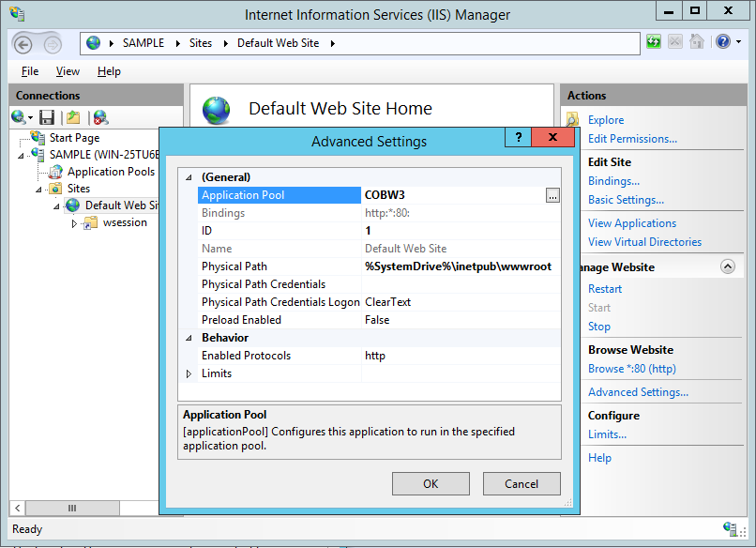Open Limits link under Configure
Viewport: 756px width, 548px height.
point(607,434)
